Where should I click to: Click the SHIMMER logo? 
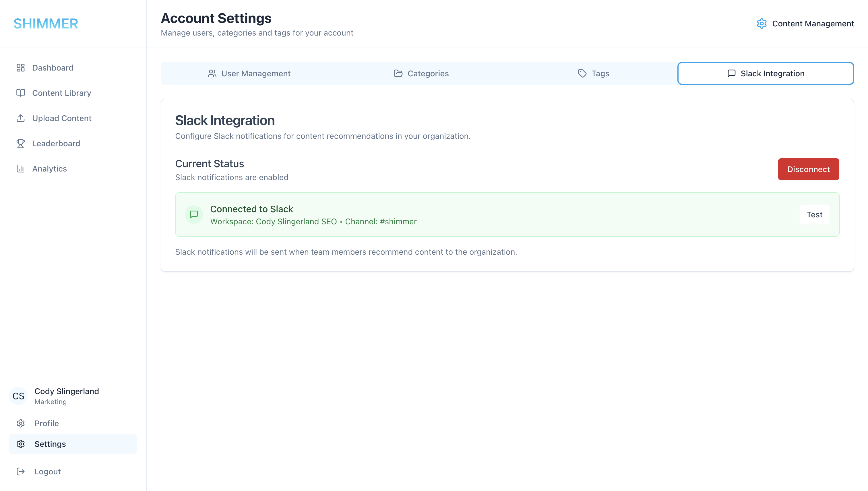point(46,24)
